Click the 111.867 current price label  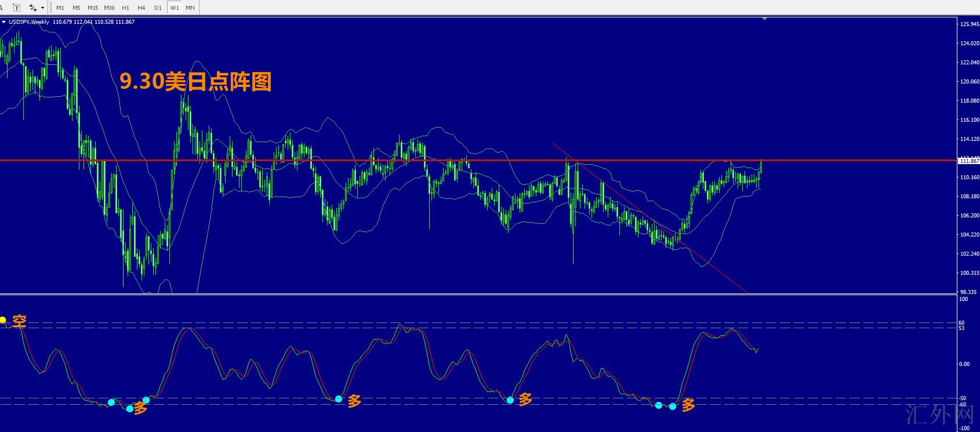point(968,161)
